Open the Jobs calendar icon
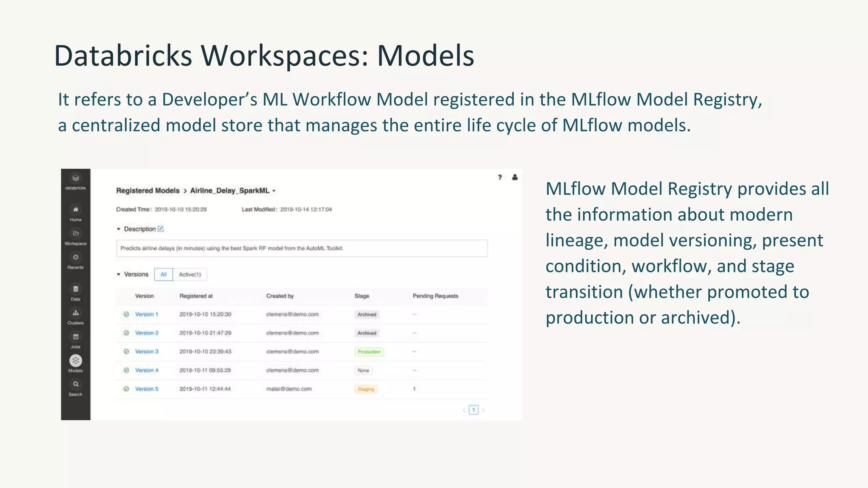Image resolution: width=868 pixels, height=488 pixels. coord(75,337)
